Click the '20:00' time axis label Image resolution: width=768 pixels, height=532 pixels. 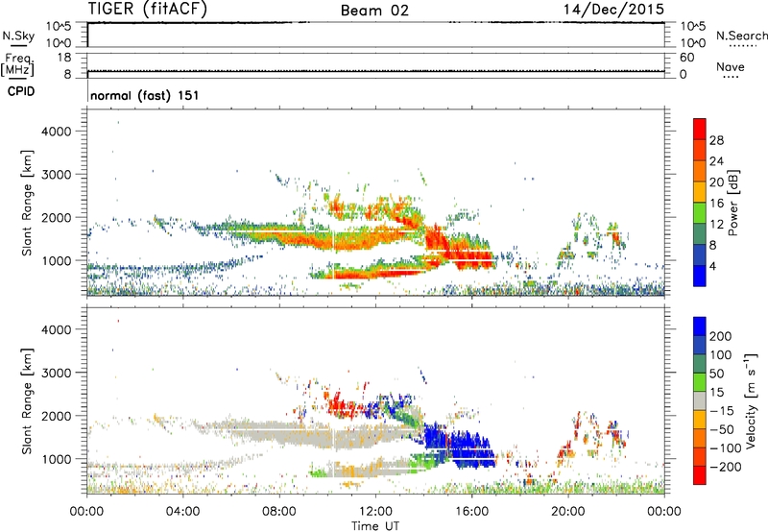click(568, 512)
